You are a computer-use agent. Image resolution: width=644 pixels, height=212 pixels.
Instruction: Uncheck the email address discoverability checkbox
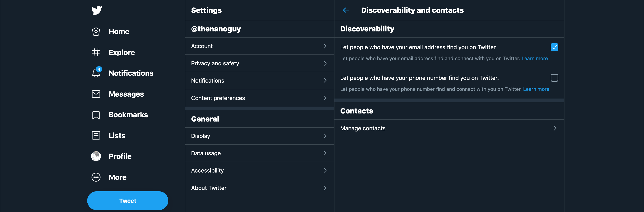tap(554, 47)
